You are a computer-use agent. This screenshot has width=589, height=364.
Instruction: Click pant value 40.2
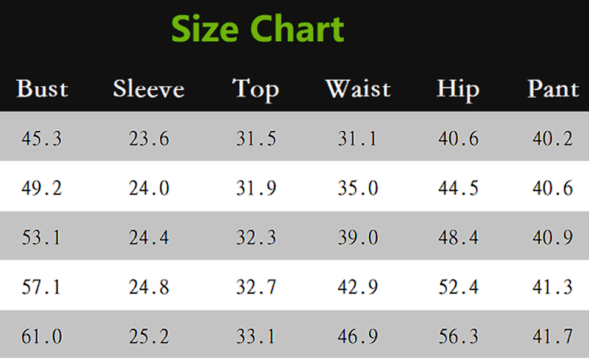553,138
